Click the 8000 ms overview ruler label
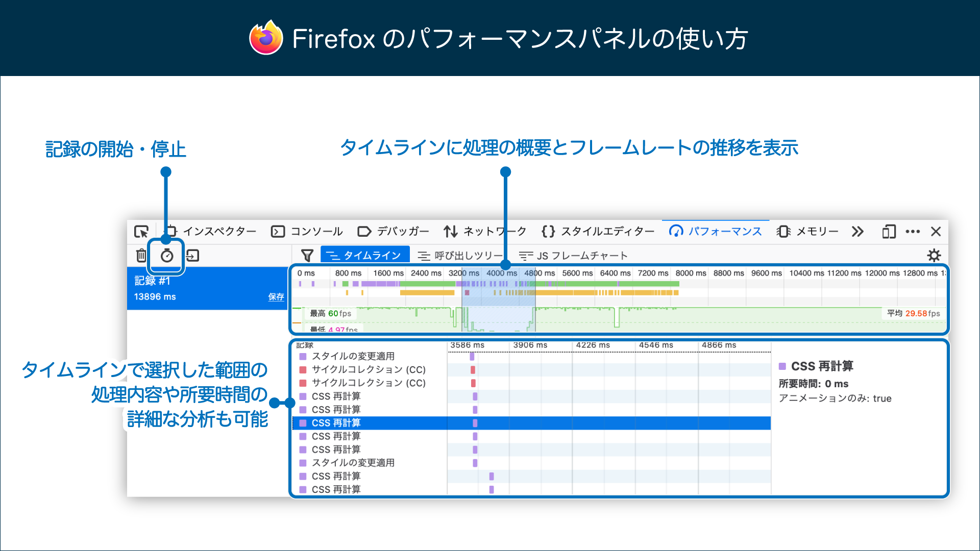This screenshot has width=980, height=551. (x=691, y=273)
